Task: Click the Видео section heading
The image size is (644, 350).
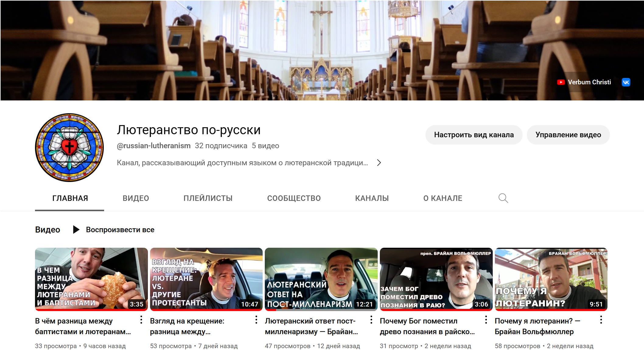Action: point(47,229)
